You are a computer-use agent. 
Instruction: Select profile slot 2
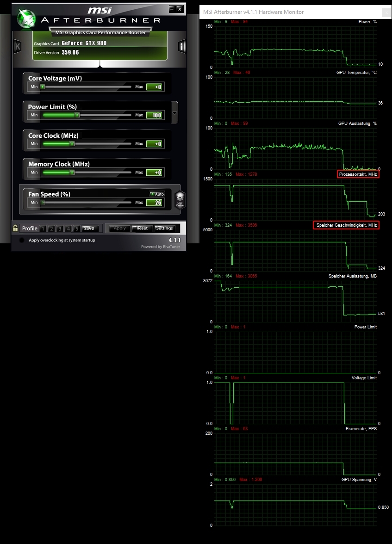pyautogui.click(x=51, y=229)
